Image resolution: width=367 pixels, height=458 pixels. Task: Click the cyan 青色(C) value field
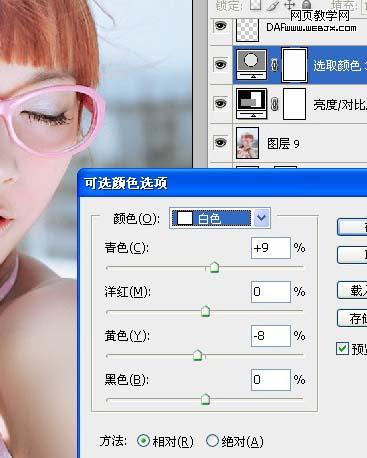(x=271, y=248)
